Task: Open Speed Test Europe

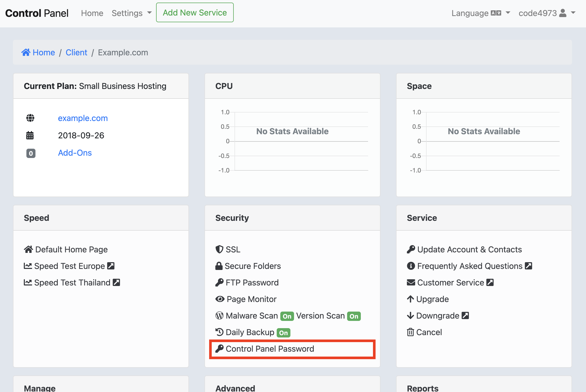Action: click(x=70, y=266)
